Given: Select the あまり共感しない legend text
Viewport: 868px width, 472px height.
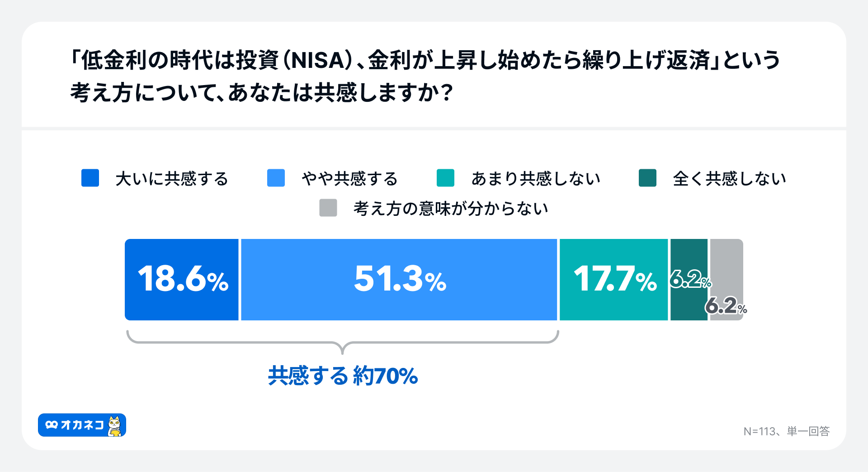Looking at the screenshot, I should (536, 179).
